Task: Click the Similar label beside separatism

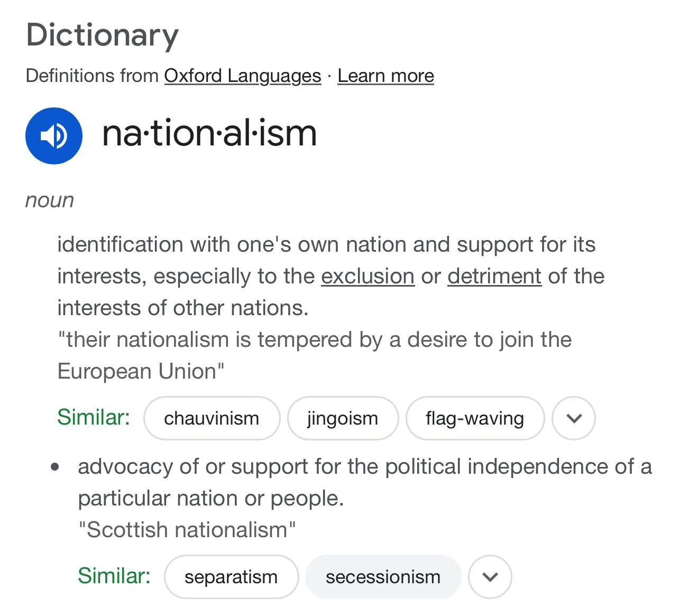Action: click(114, 576)
